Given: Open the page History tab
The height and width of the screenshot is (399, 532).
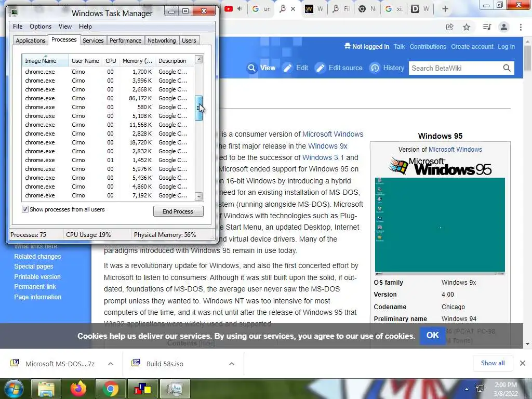Looking at the screenshot, I should point(387,68).
